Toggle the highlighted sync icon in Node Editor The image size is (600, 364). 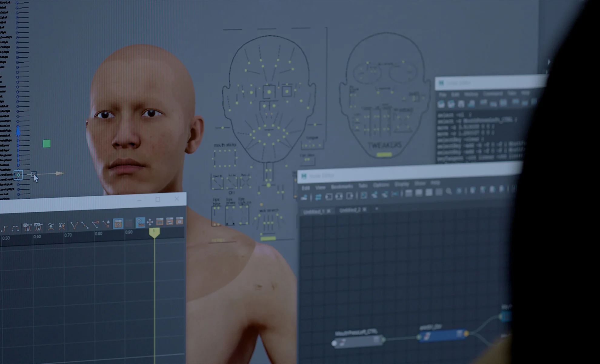click(x=318, y=197)
